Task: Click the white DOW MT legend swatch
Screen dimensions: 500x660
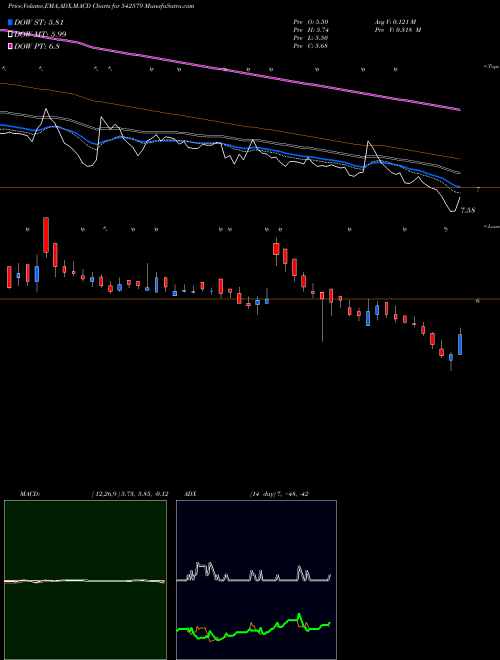Action: (10, 34)
